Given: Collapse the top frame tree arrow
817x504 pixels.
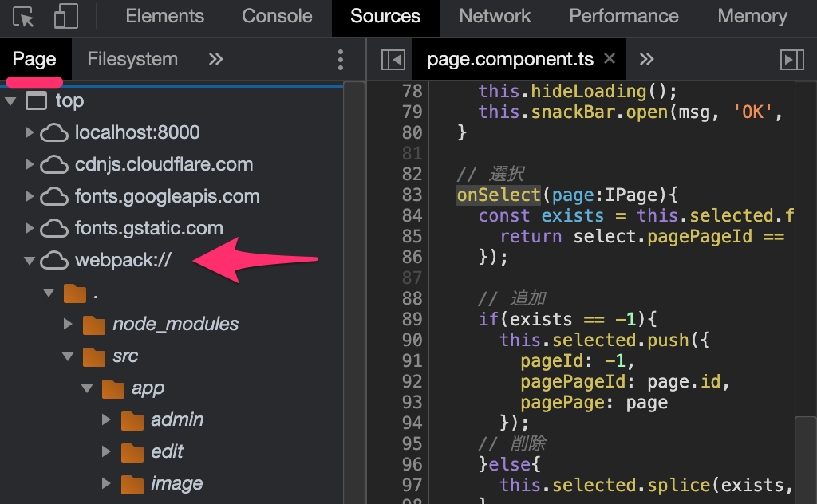Looking at the screenshot, I should pos(11,101).
